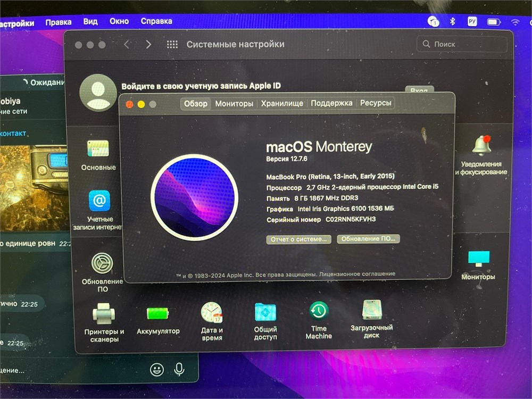Switch to the Поддержка tab
This screenshot has height=399, width=532.
tap(331, 103)
